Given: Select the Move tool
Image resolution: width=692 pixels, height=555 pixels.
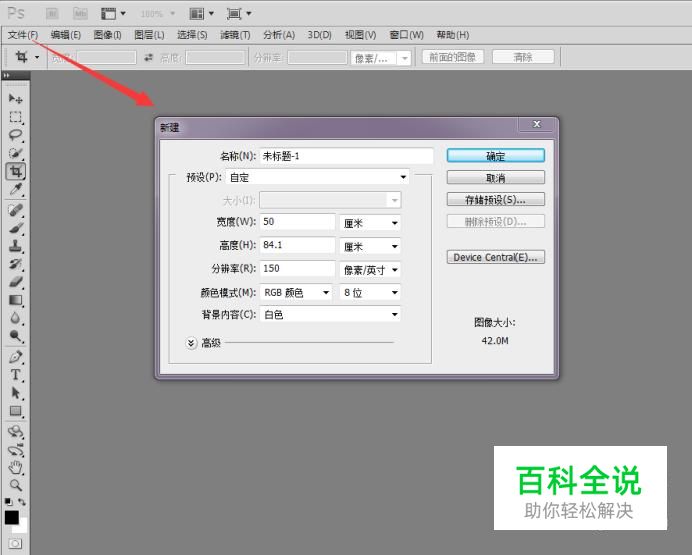Looking at the screenshot, I should (15, 98).
